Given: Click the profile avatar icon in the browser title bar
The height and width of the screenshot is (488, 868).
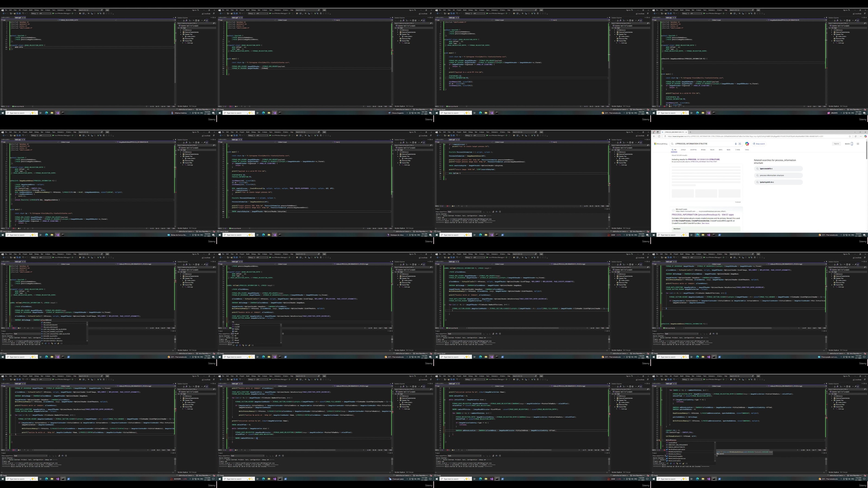Looking at the screenshot, I should [654, 132].
